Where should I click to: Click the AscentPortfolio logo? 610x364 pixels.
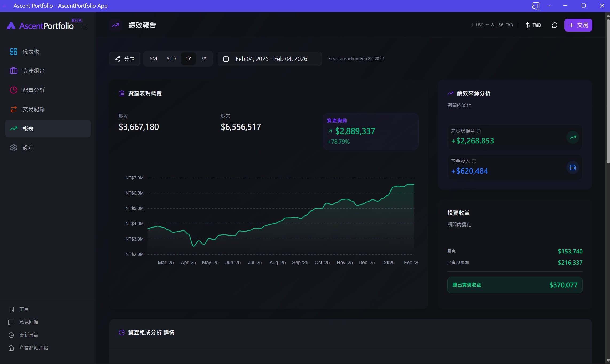click(x=40, y=26)
